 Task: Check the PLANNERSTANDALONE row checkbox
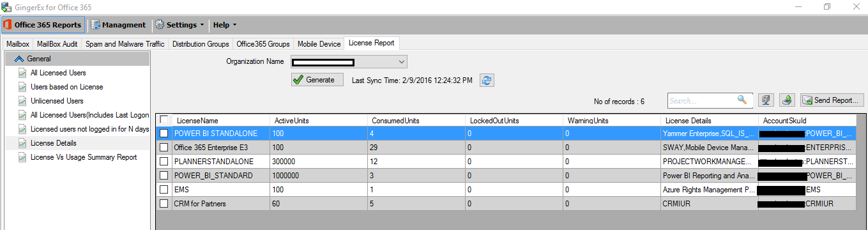click(x=164, y=162)
